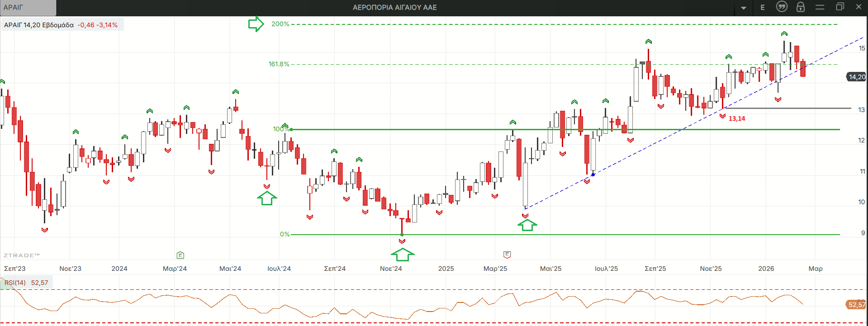The height and width of the screenshot is (326, 868).
Task: Click the 0% Fibonacci anchor point
Action: pos(402,235)
